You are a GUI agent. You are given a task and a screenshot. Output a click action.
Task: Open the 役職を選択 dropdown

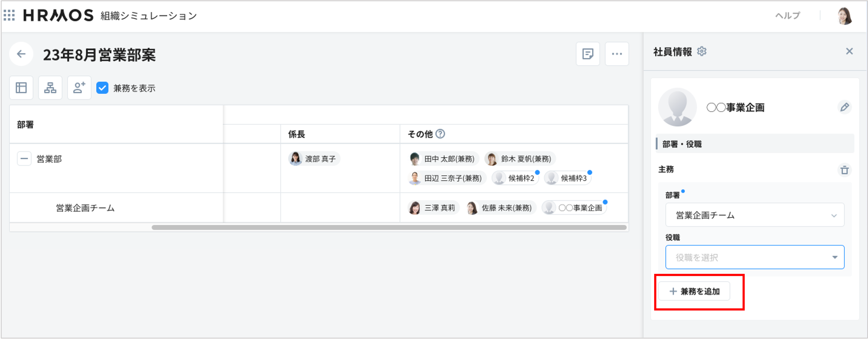pyautogui.click(x=755, y=257)
